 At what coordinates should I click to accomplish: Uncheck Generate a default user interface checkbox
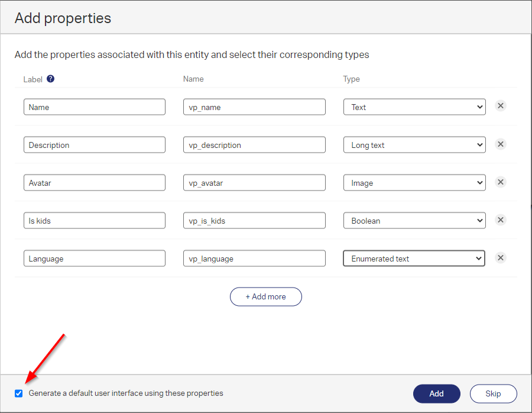(19, 393)
